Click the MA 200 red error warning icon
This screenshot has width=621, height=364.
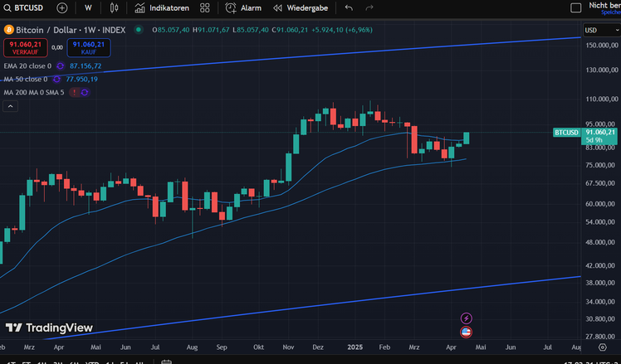click(x=74, y=93)
